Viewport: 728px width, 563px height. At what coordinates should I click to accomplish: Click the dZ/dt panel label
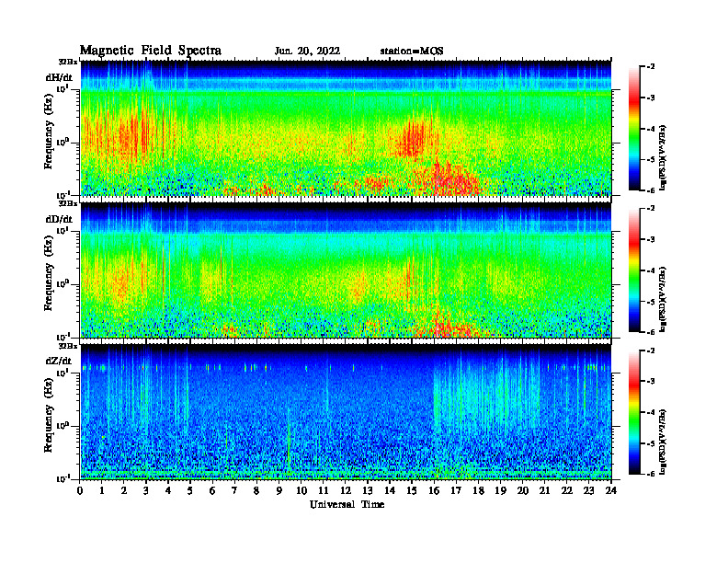[59, 361]
